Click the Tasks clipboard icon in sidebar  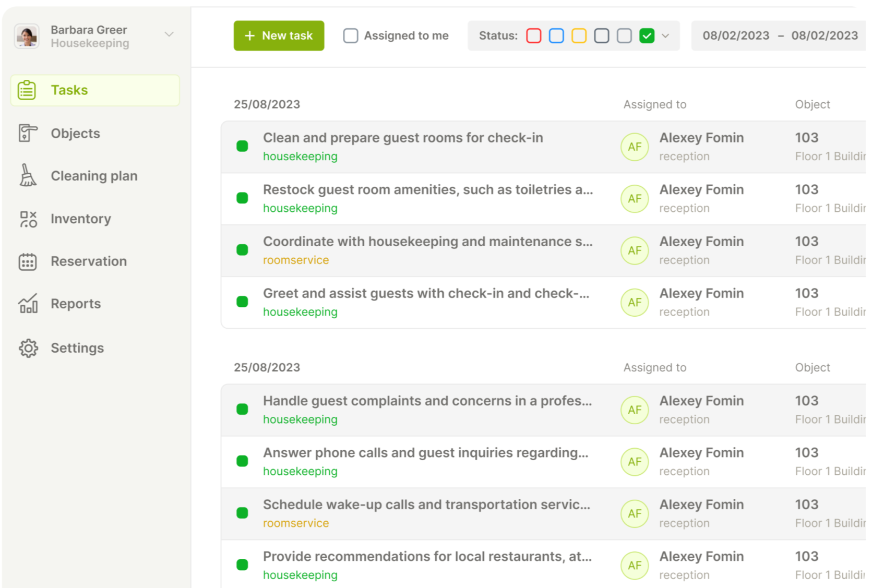tap(27, 90)
